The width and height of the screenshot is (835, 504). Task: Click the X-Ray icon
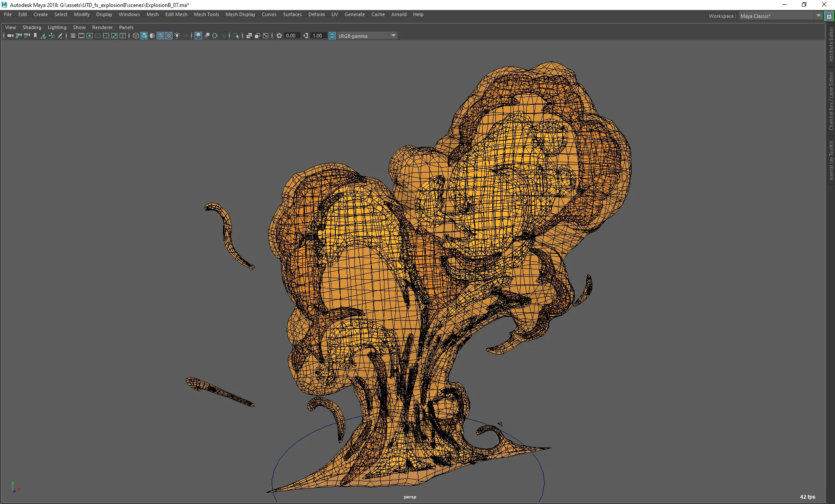coord(249,36)
